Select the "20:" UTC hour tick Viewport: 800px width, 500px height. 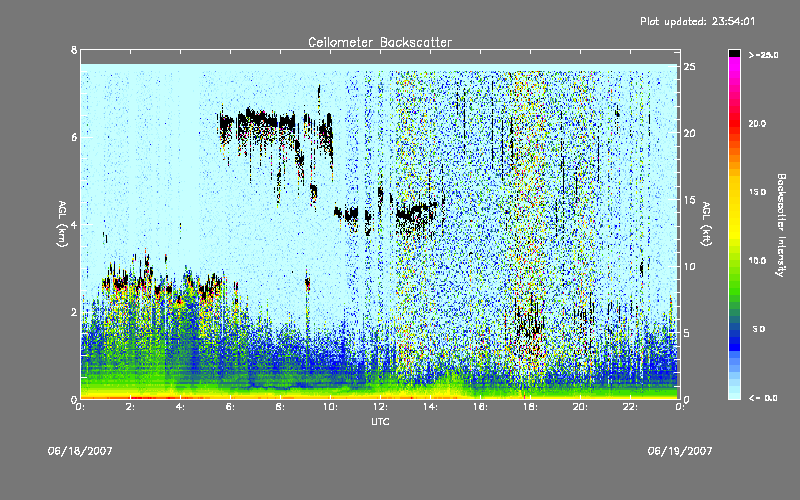point(580,407)
